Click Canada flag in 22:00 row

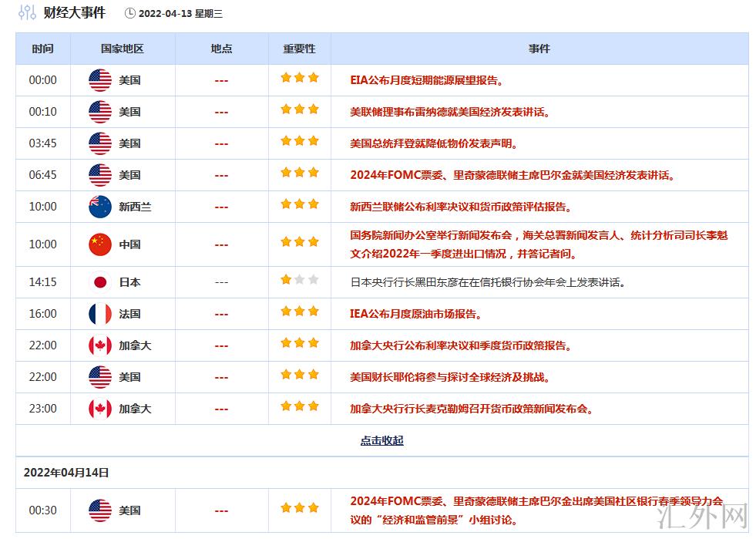[x=100, y=345]
